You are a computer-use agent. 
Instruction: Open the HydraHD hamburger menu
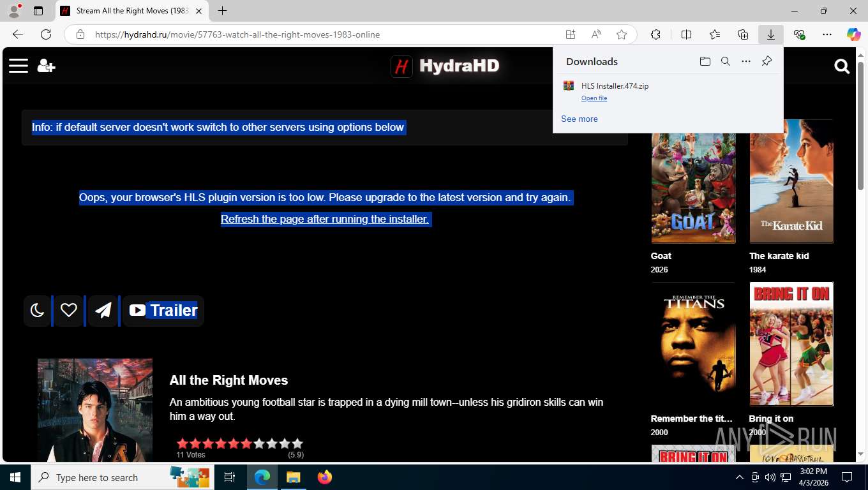pyautogui.click(x=19, y=66)
